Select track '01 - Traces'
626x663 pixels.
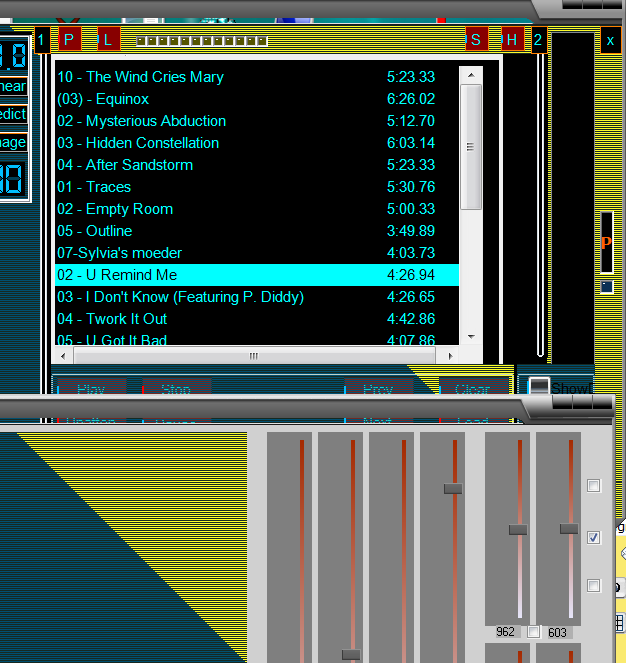click(257, 187)
